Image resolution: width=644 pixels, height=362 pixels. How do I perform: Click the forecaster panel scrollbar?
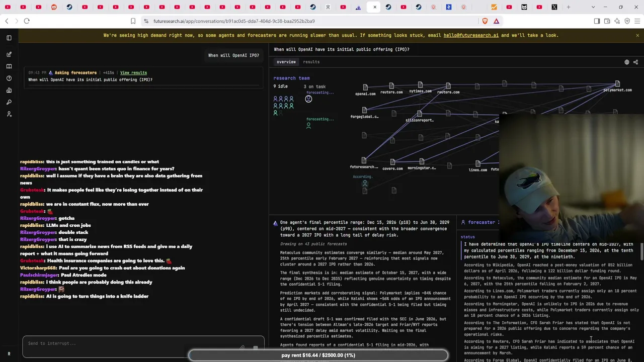(642, 251)
